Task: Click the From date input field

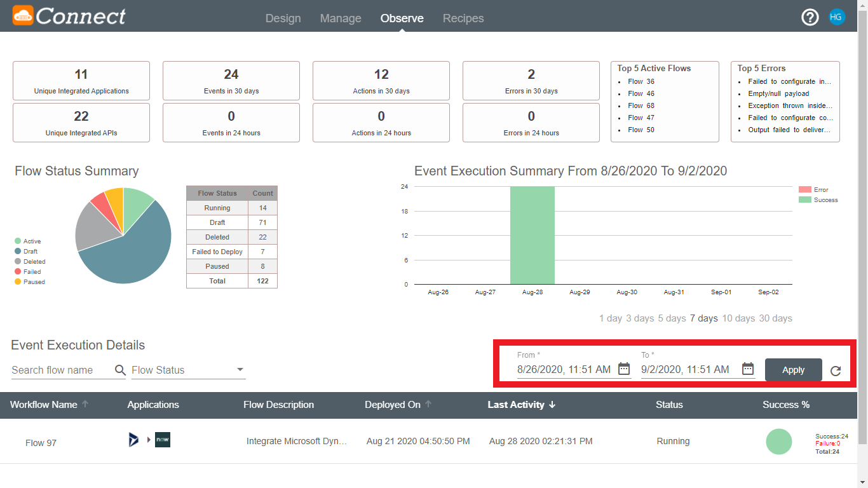Action: (566, 369)
